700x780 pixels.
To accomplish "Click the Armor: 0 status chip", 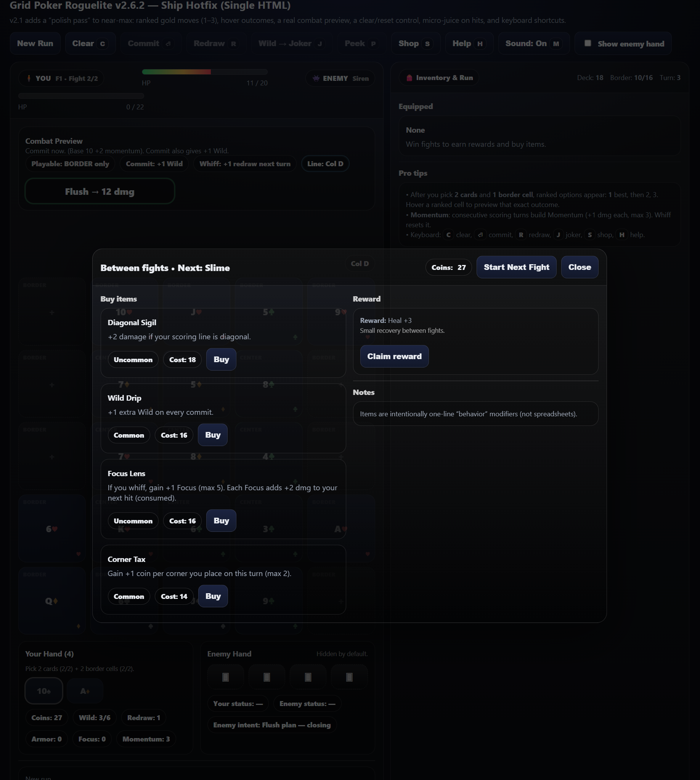I will pos(47,739).
